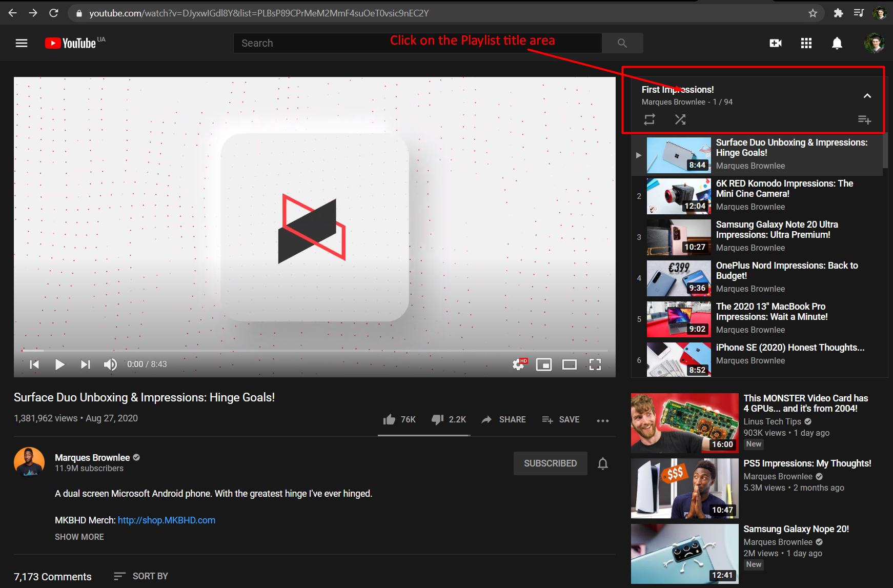Switch to theater mode
This screenshot has height=588, width=893.
coord(570,364)
